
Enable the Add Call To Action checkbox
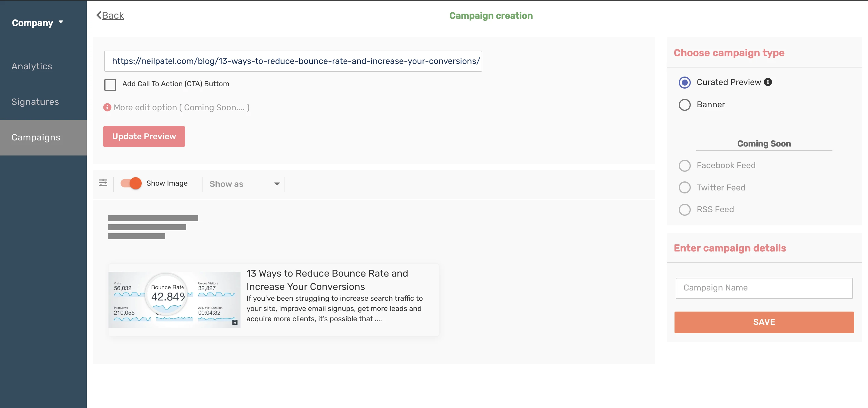tap(110, 85)
